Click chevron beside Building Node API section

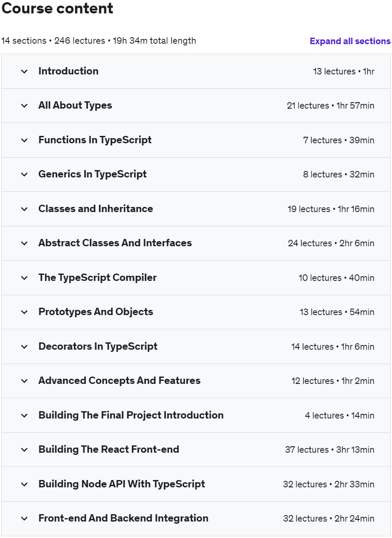pyautogui.click(x=24, y=484)
